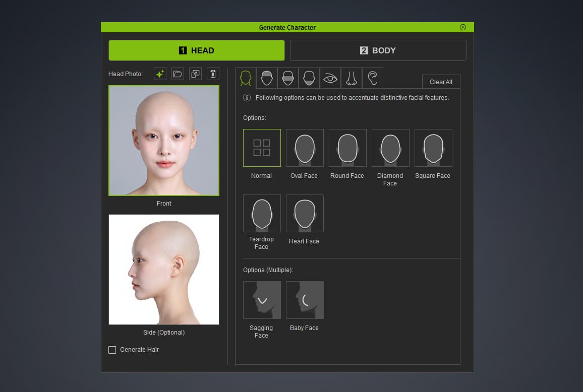Switch to the eye features tab
This screenshot has height=392, width=583.
pyautogui.click(x=330, y=78)
